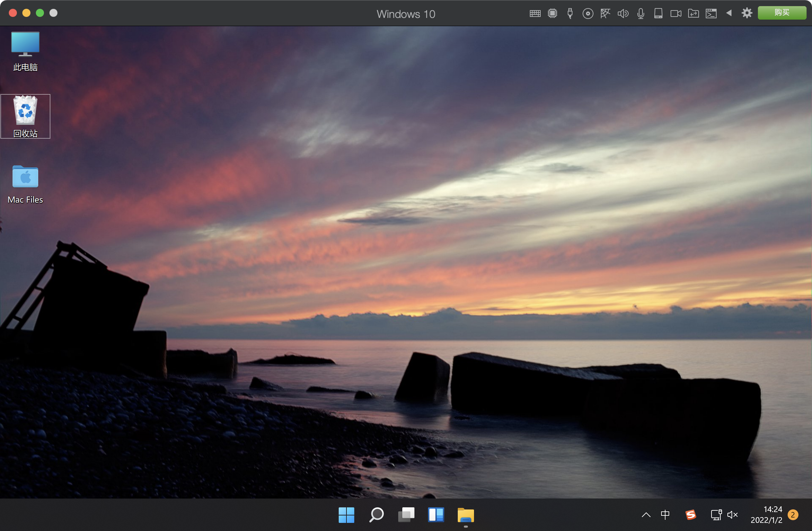Unmute the taskbar volume icon

(732, 515)
